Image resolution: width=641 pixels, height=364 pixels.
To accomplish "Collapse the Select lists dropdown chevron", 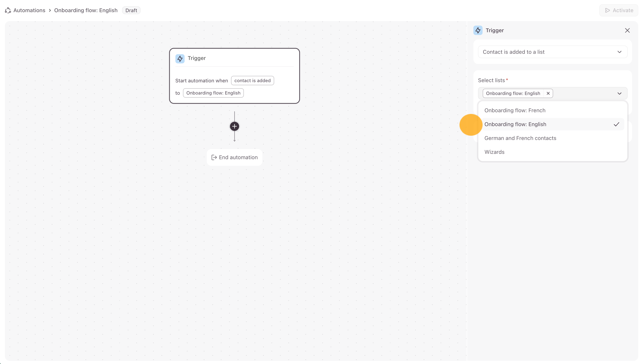I will [x=619, y=93].
